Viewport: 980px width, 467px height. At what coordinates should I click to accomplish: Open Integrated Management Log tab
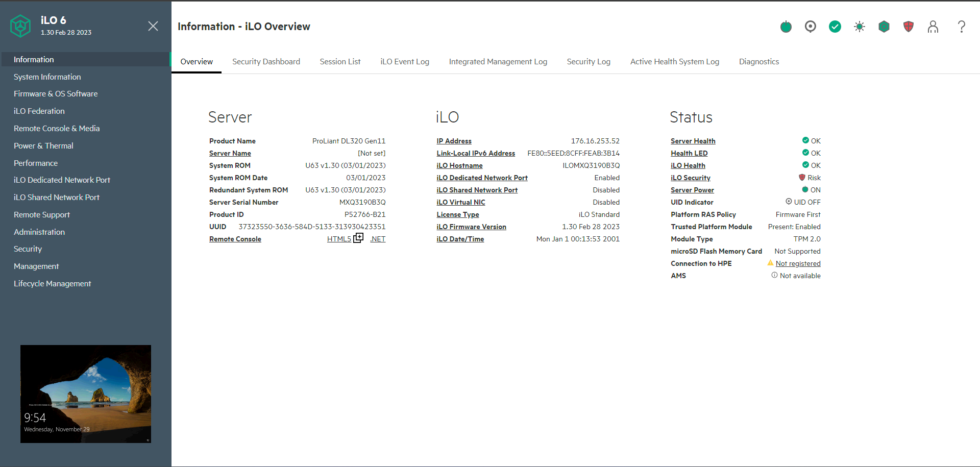(498, 62)
